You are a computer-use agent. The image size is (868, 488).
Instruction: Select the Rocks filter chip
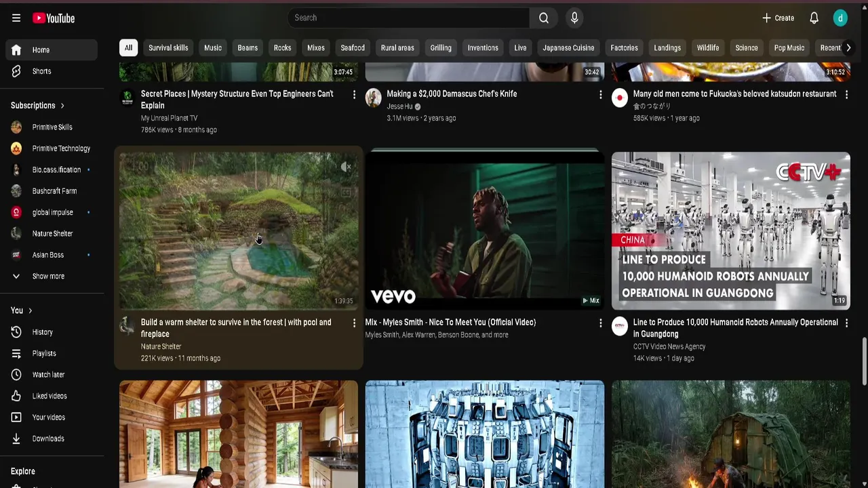coord(282,48)
